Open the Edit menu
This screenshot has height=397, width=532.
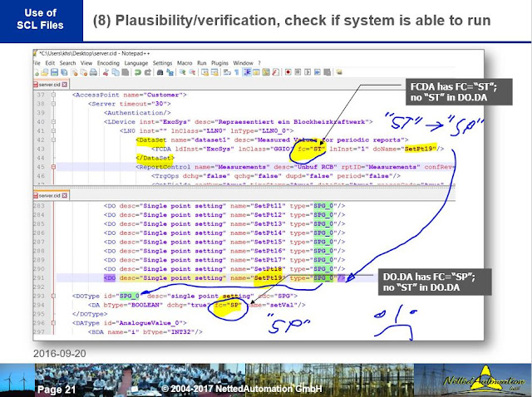(x=50, y=63)
